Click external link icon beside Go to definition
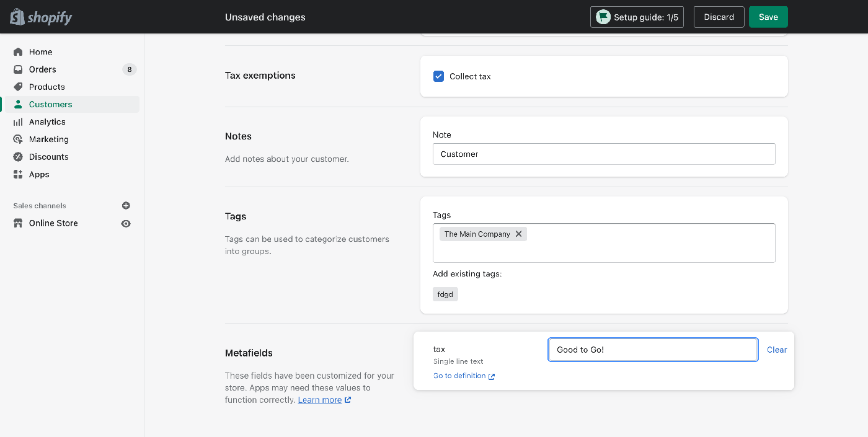This screenshot has width=868, height=437. point(492,376)
